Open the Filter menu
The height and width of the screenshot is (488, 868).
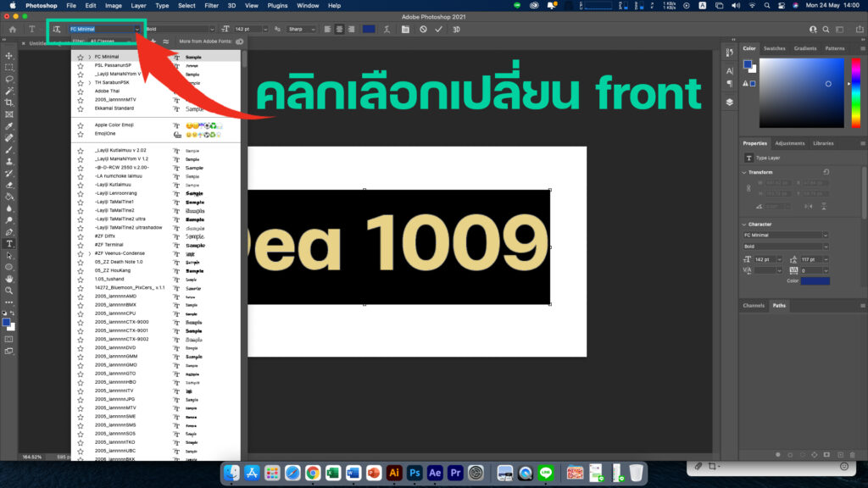click(211, 6)
